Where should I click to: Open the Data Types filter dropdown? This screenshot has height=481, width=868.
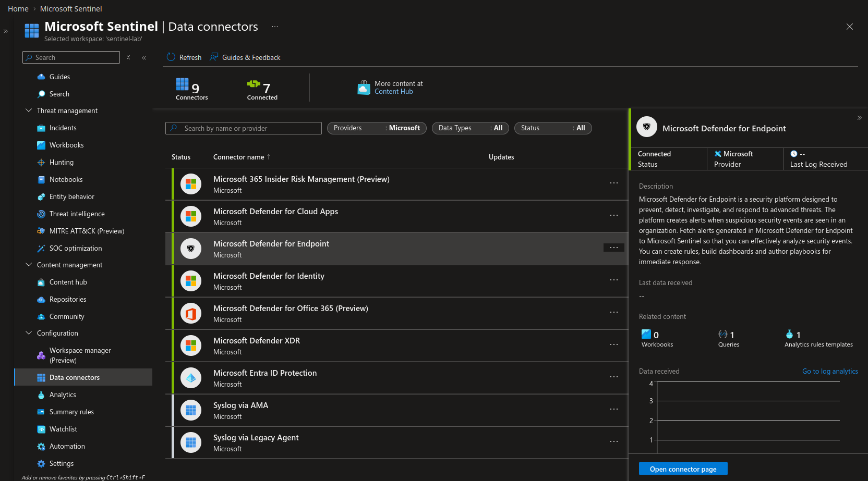pos(470,128)
